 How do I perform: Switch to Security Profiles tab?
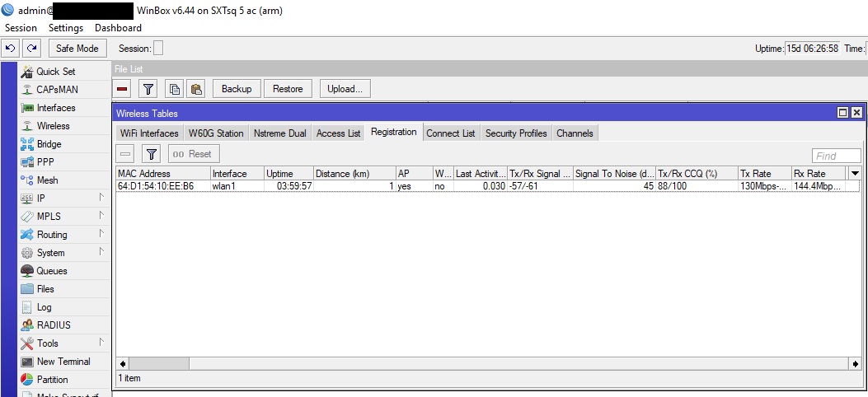click(x=516, y=133)
